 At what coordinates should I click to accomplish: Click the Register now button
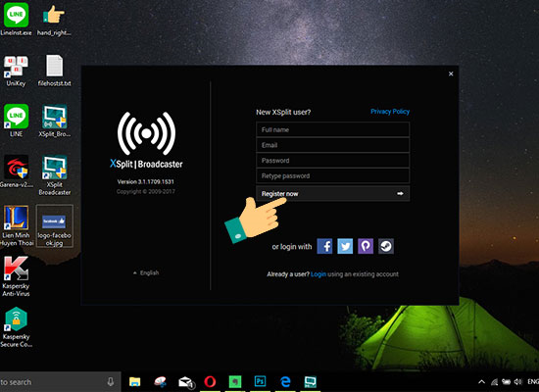pyautogui.click(x=333, y=194)
